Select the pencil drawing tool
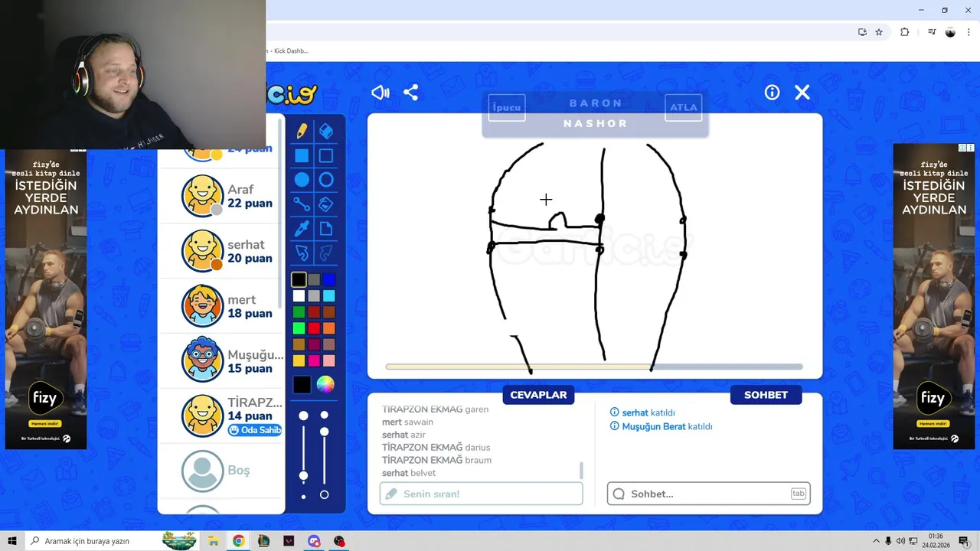 tap(302, 131)
